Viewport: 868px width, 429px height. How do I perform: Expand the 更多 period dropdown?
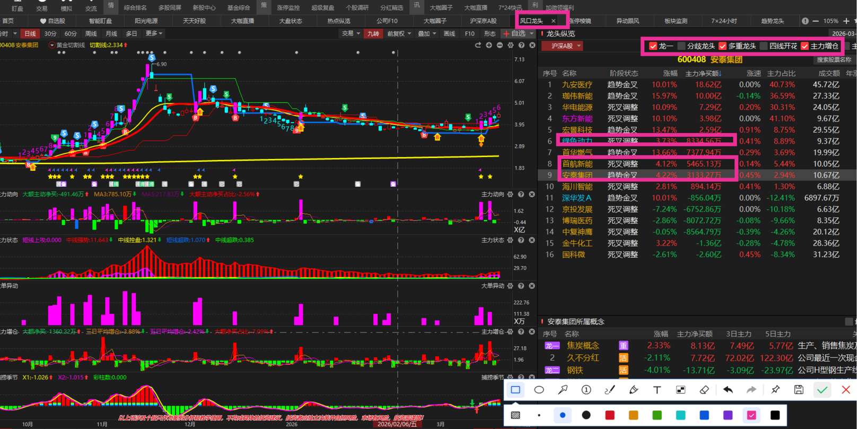click(154, 33)
